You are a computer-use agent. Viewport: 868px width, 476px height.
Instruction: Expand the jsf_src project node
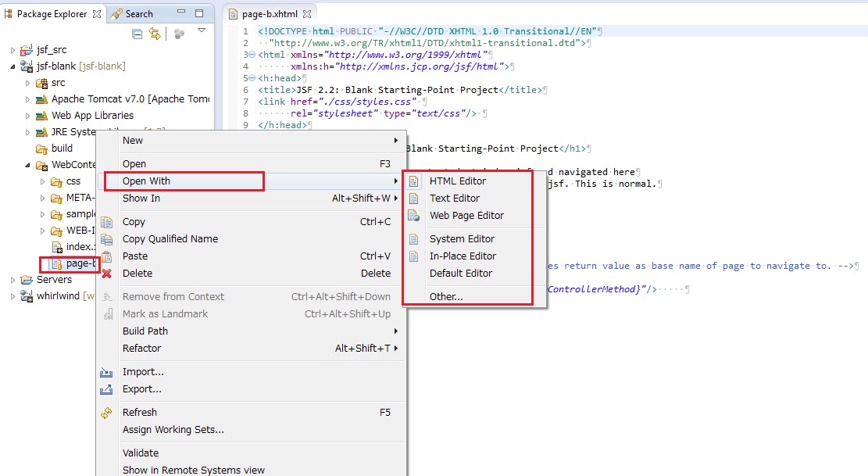pyautogui.click(x=13, y=50)
